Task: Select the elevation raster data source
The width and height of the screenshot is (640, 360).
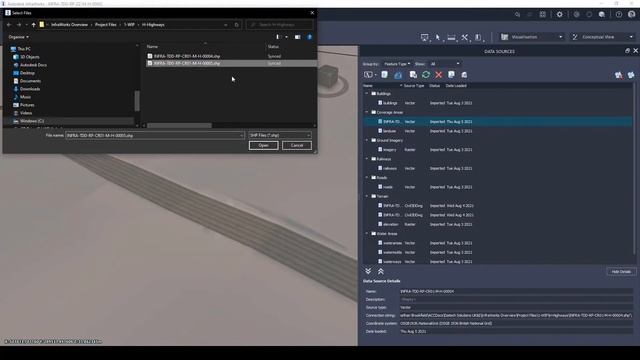Action: 498,224
